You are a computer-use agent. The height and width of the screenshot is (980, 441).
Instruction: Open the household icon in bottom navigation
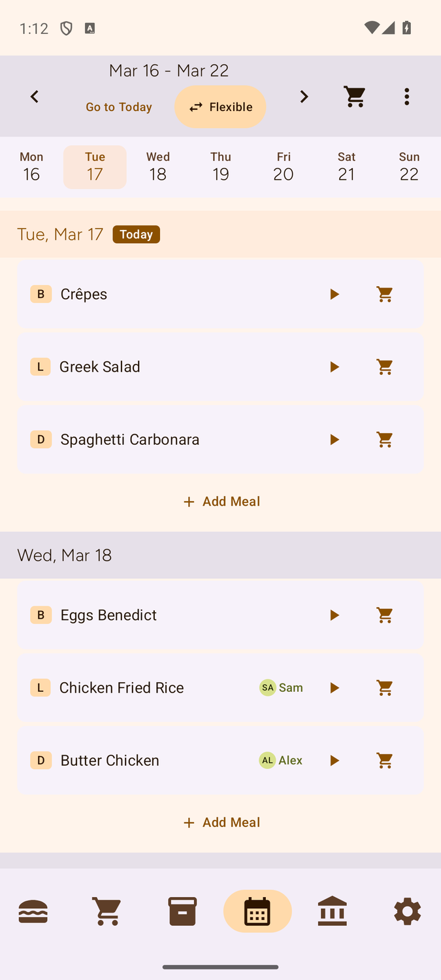(x=333, y=911)
